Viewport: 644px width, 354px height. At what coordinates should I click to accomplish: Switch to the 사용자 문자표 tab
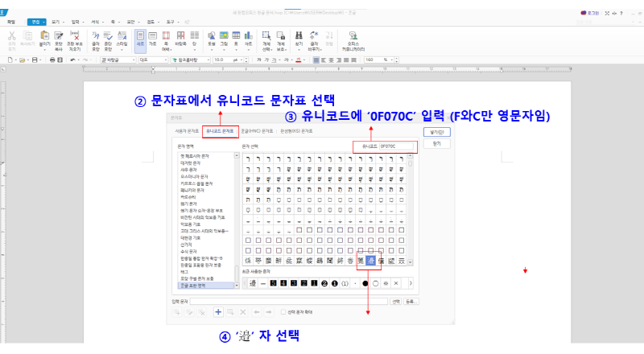pos(187,131)
